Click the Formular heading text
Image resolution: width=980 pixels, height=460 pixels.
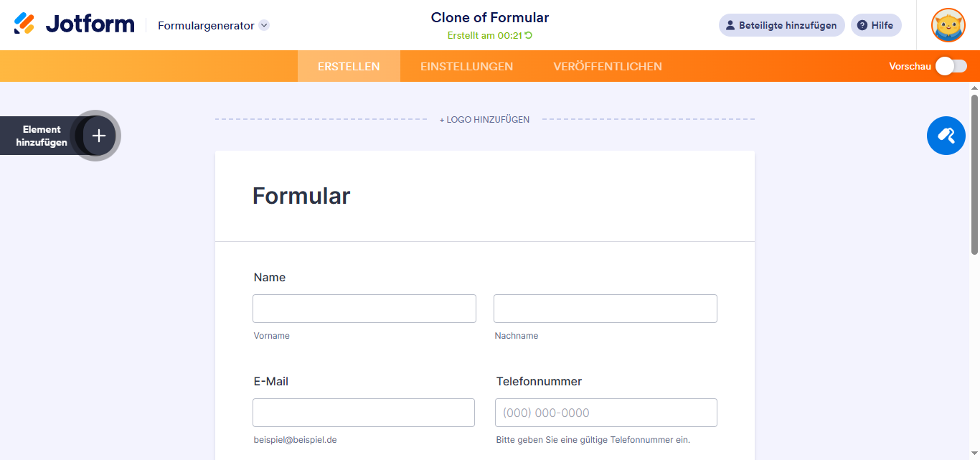click(x=301, y=196)
